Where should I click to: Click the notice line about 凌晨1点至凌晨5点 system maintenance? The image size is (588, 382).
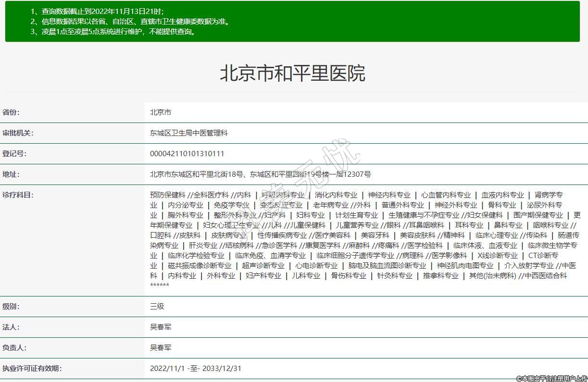[113, 32]
